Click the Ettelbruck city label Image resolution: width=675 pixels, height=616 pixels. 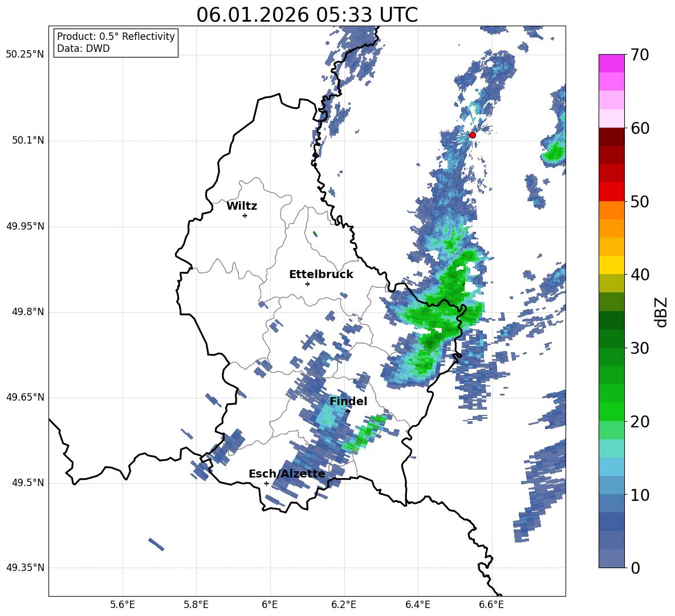[321, 275]
